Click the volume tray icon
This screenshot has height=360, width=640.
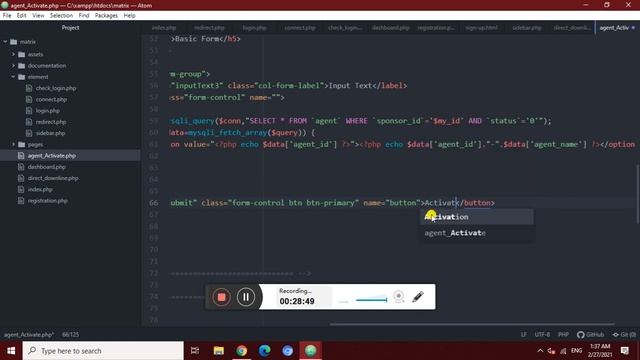tap(551, 351)
